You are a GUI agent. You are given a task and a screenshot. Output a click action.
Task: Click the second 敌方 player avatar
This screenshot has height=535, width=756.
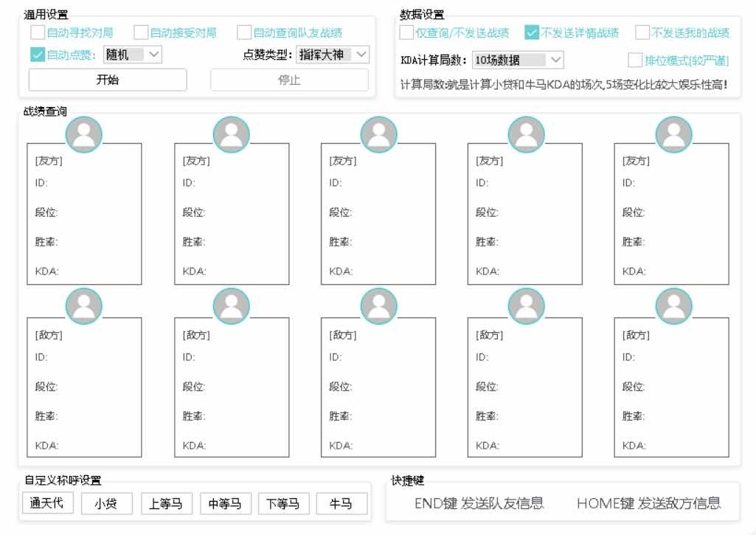[x=232, y=306]
